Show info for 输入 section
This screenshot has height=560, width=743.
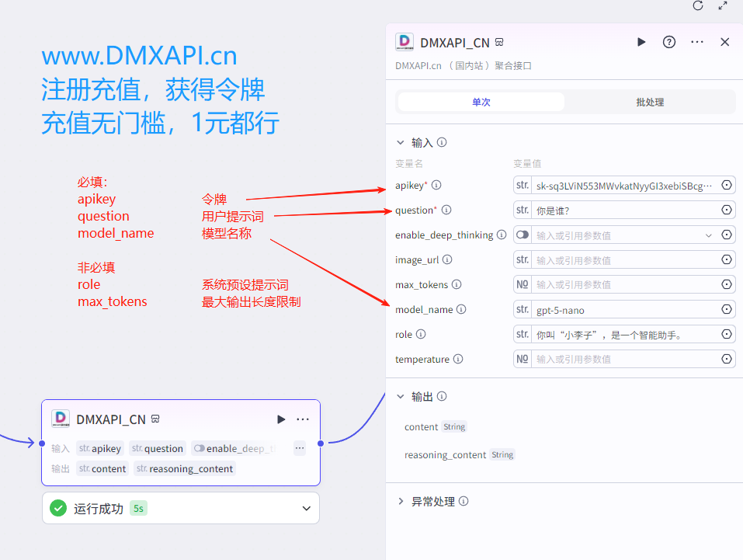tap(442, 142)
